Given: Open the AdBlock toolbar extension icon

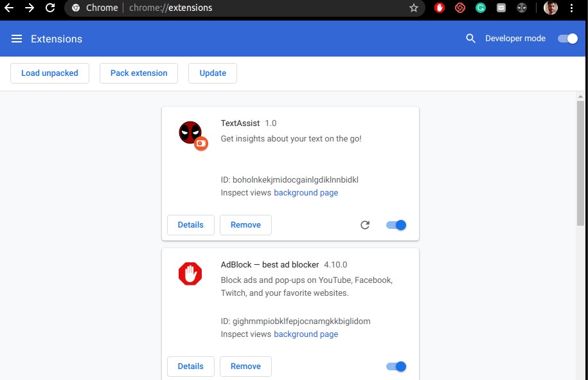Looking at the screenshot, I should pos(440,8).
